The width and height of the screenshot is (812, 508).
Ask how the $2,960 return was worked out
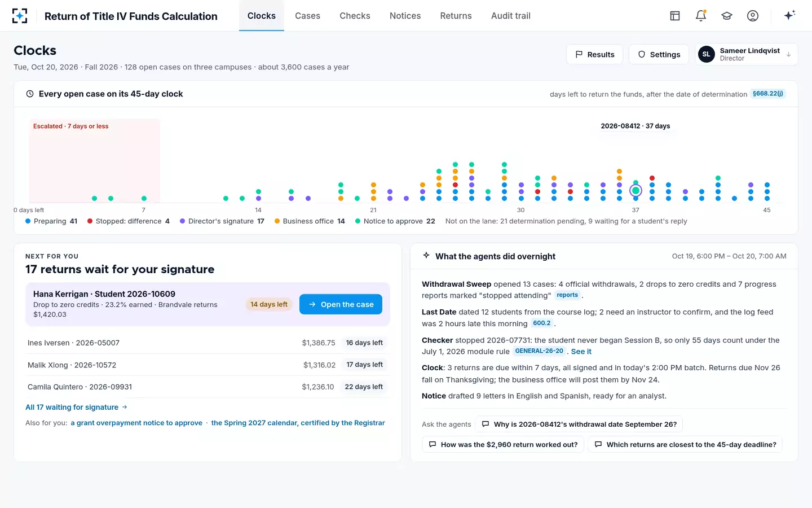tap(503, 444)
